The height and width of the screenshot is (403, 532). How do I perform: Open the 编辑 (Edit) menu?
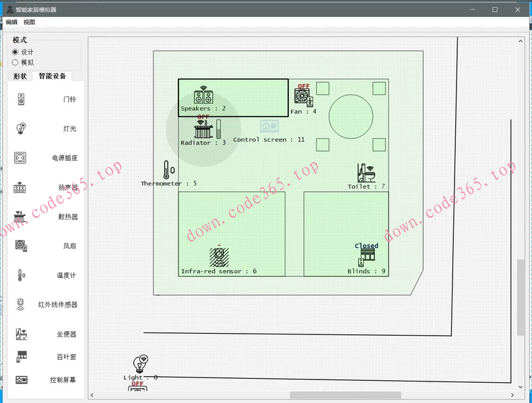point(11,22)
